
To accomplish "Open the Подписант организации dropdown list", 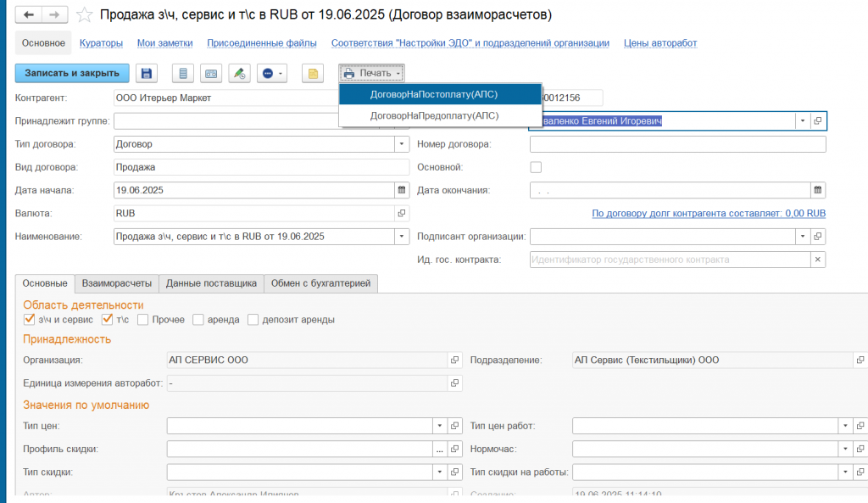I will click(x=802, y=237).
